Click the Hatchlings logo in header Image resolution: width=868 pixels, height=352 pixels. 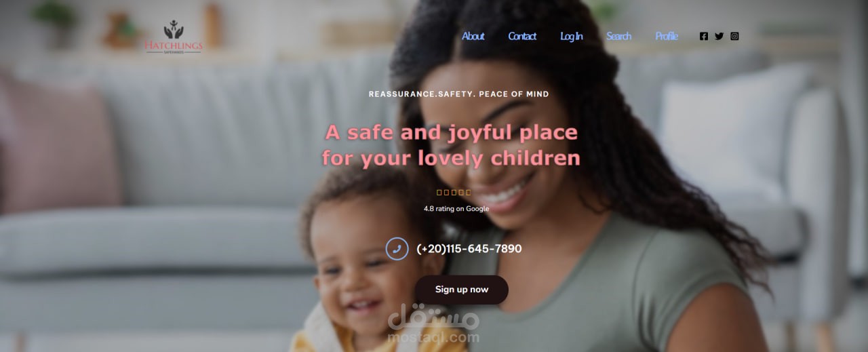173,38
